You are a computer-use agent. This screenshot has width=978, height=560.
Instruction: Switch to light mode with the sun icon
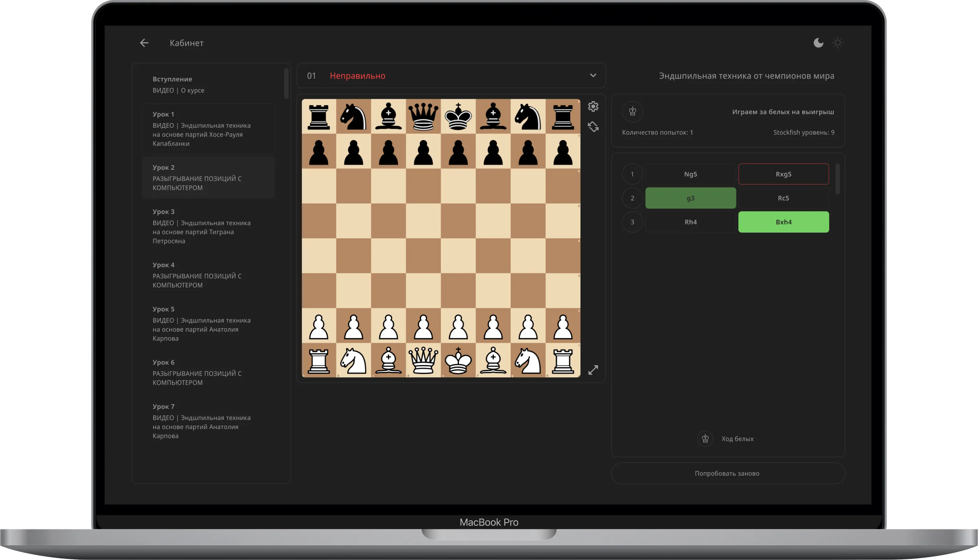tap(838, 43)
